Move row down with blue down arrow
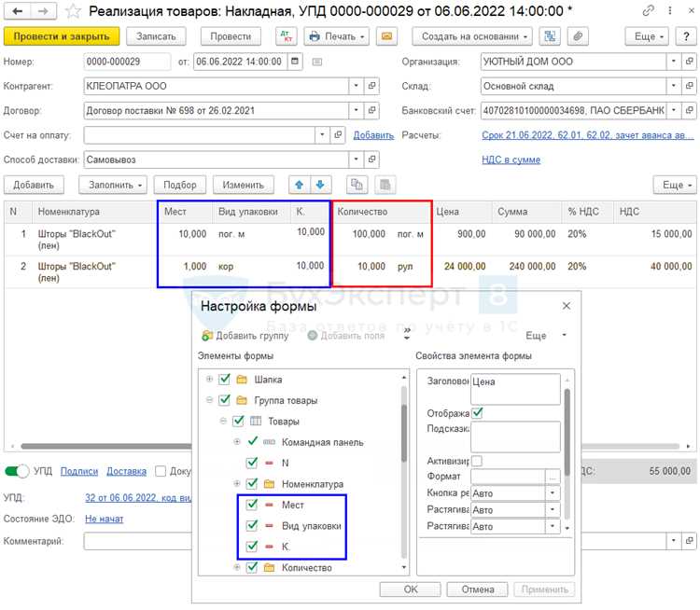This screenshot has width=700, height=610. click(x=320, y=185)
